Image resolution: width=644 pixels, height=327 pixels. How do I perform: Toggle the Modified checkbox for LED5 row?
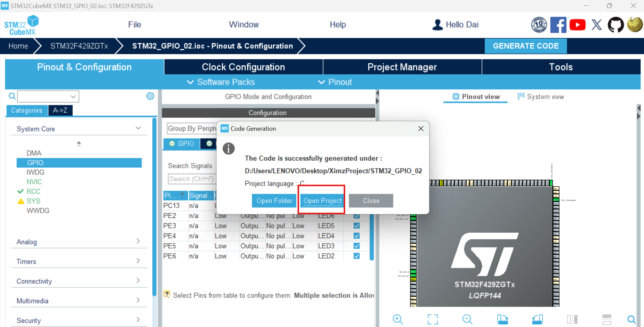[357, 226]
